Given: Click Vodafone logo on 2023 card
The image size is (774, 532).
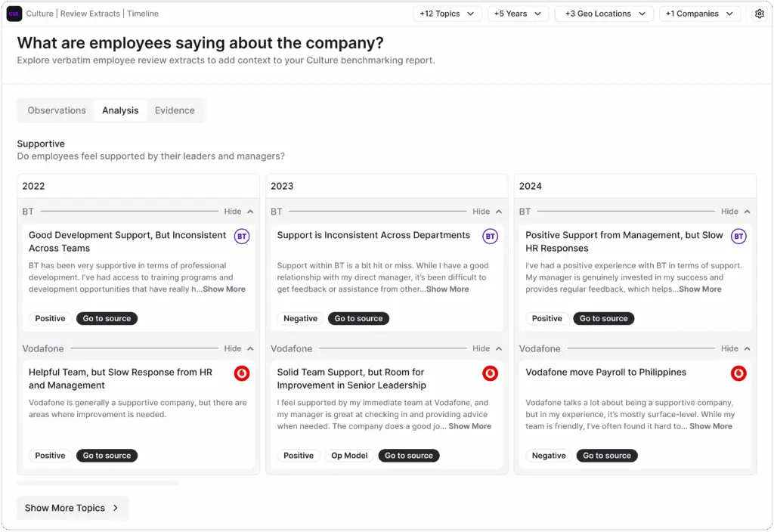Looking at the screenshot, I should (x=490, y=373).
